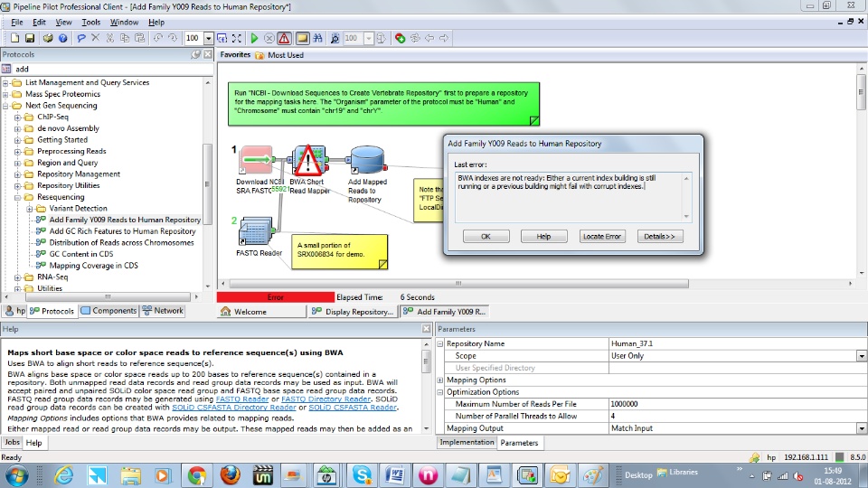Open the blue question mark help icon
868x488 pixels.
[63, 38]
